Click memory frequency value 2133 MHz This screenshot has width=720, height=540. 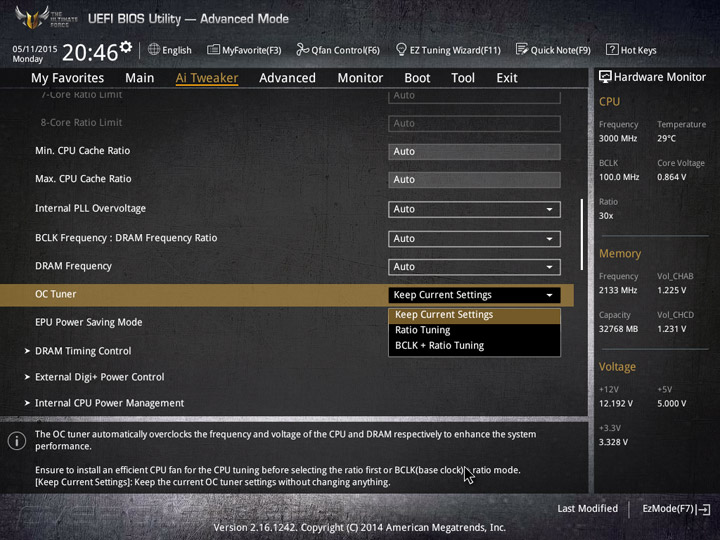click(618, 291)
